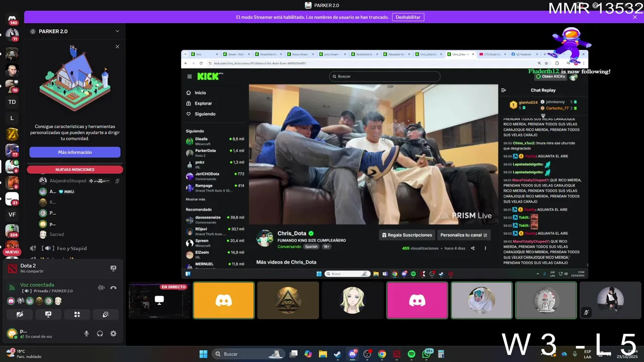Image resolution: width=644 pixels, height=362 pixels.
Task: Open the TD server in Discord sidebar
Action: click(x=12, y=102)
